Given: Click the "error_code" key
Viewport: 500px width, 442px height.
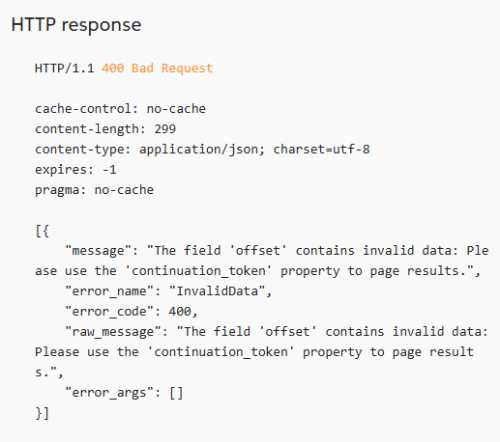Looking at the screenshot, I should tap(110, 312).
